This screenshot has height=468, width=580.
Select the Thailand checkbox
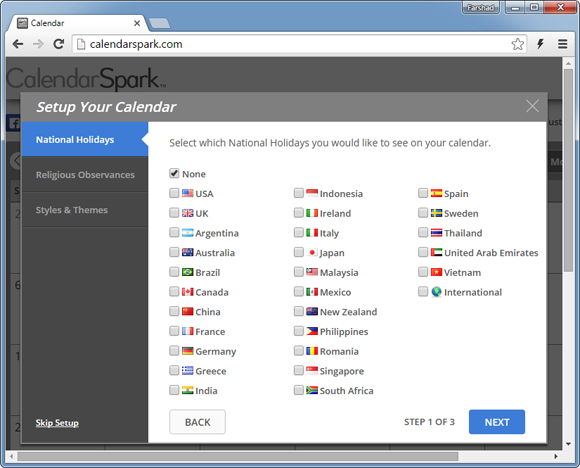click(x=423, y=232)
